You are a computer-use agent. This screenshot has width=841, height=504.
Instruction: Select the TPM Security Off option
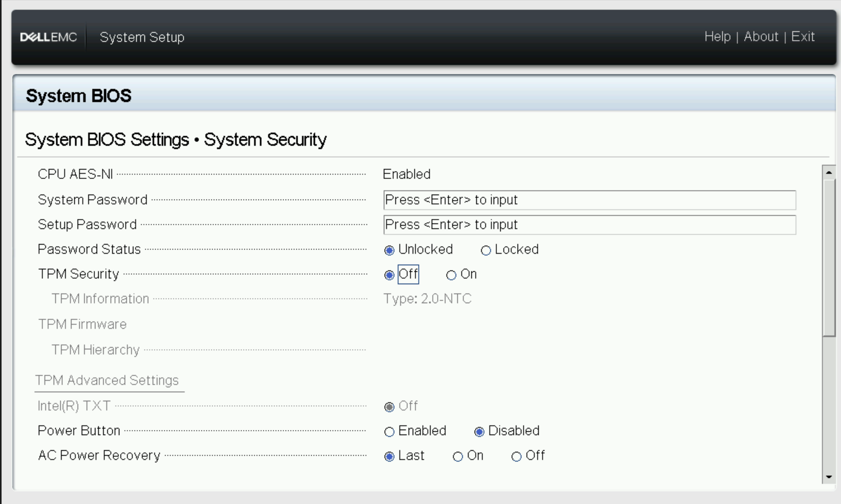coord(389,275)
